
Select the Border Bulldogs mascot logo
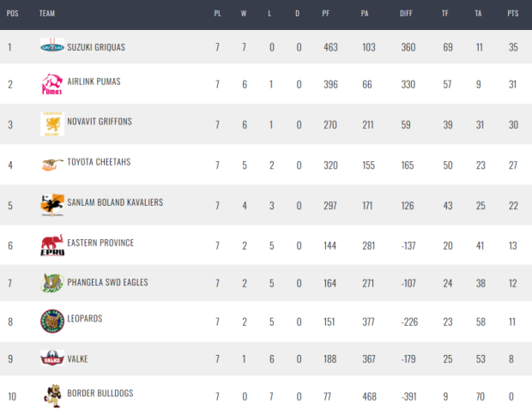(x=53, y=395)
